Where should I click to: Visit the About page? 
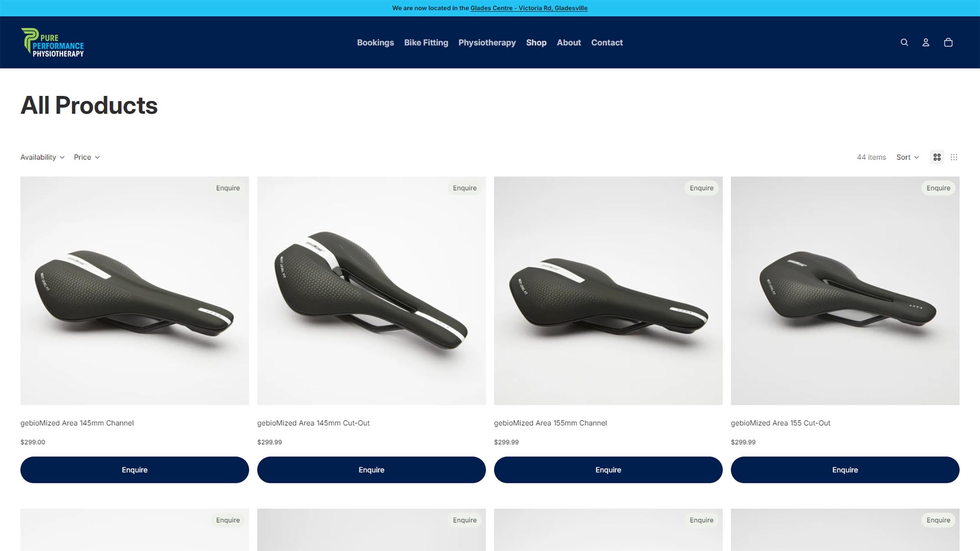click(569, 42)
